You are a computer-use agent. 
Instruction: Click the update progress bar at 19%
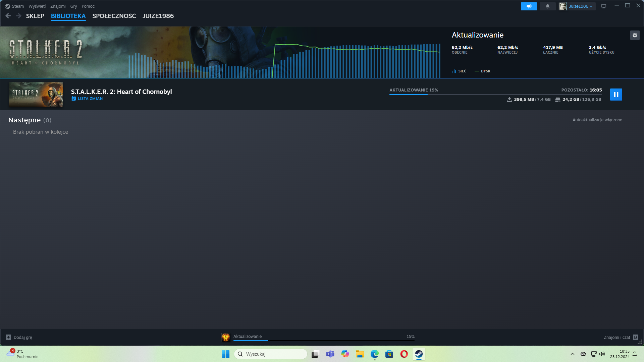tap(495, 95)
